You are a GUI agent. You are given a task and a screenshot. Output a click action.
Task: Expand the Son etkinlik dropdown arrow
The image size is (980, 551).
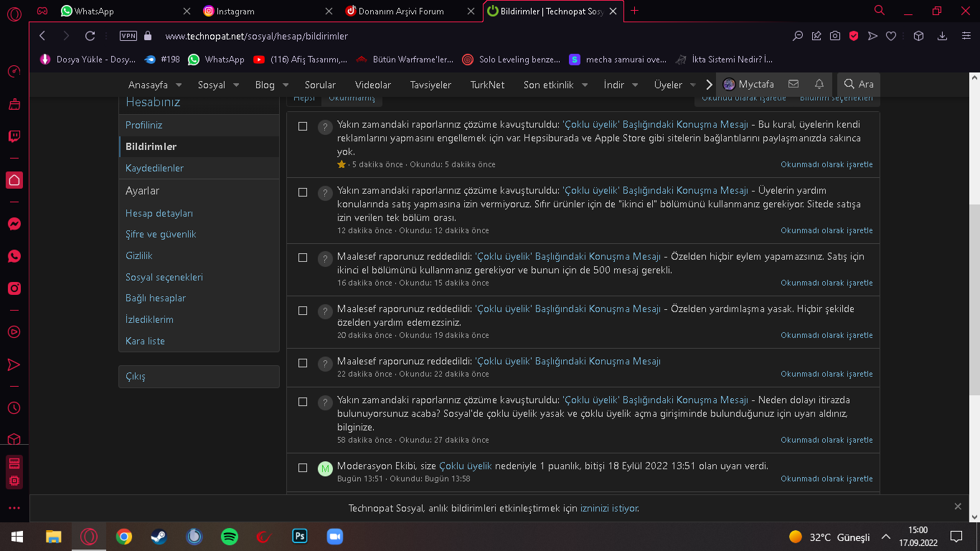[x=584, y=85]
